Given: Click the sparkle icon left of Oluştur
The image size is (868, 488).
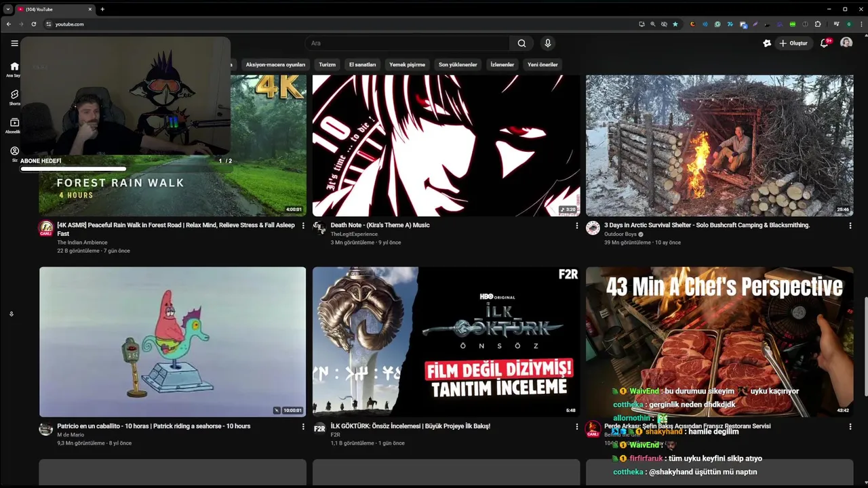Looking at the screenshot, I should (x=767, y=43).
